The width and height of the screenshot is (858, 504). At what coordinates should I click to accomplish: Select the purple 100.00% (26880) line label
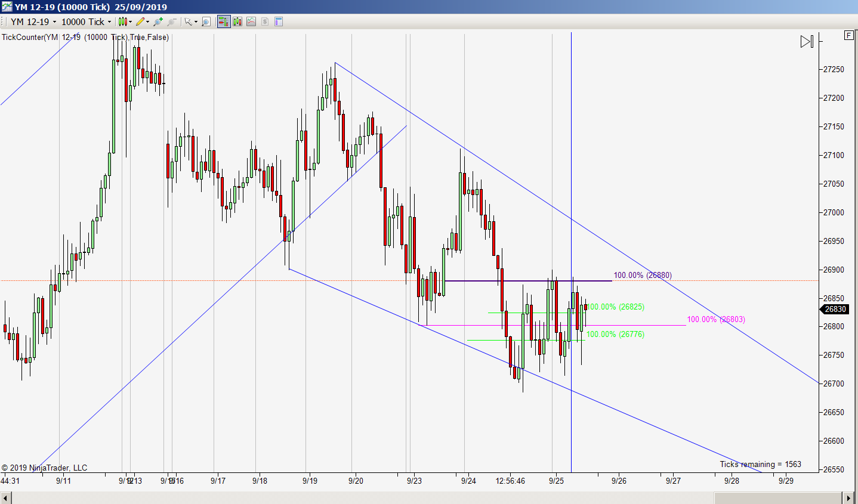(643, 275)
